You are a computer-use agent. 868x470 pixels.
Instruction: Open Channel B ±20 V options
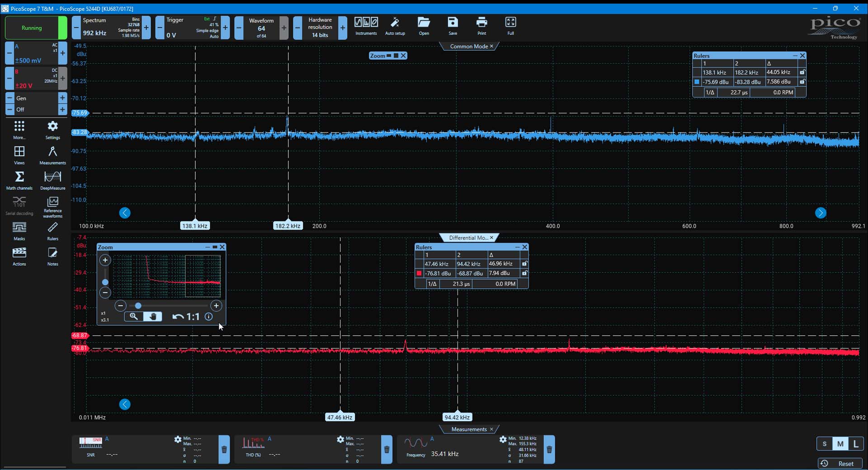coord(36,79)
